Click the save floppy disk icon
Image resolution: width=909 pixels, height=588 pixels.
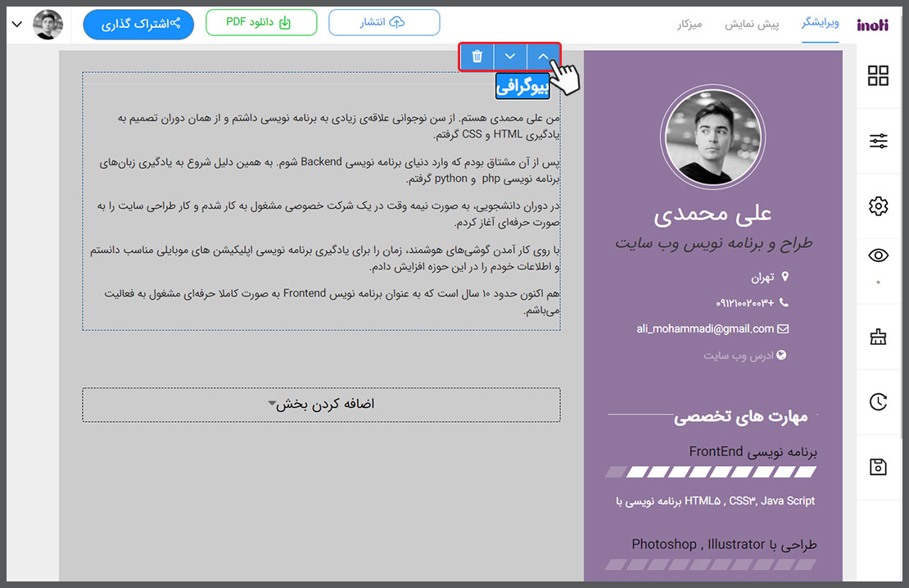pos(878,467)
